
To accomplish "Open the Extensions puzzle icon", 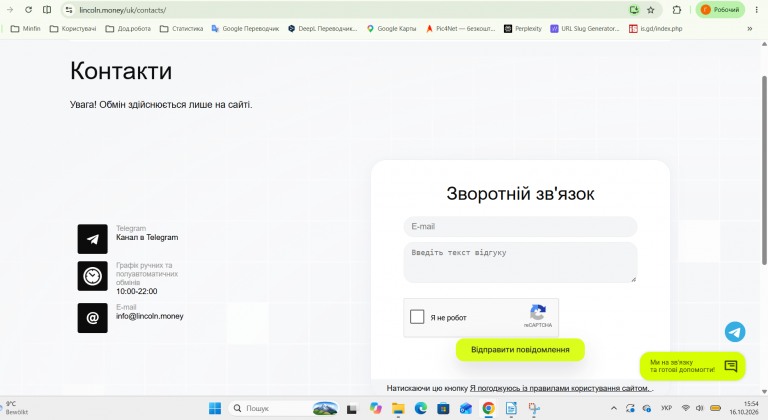I will 676,10.
